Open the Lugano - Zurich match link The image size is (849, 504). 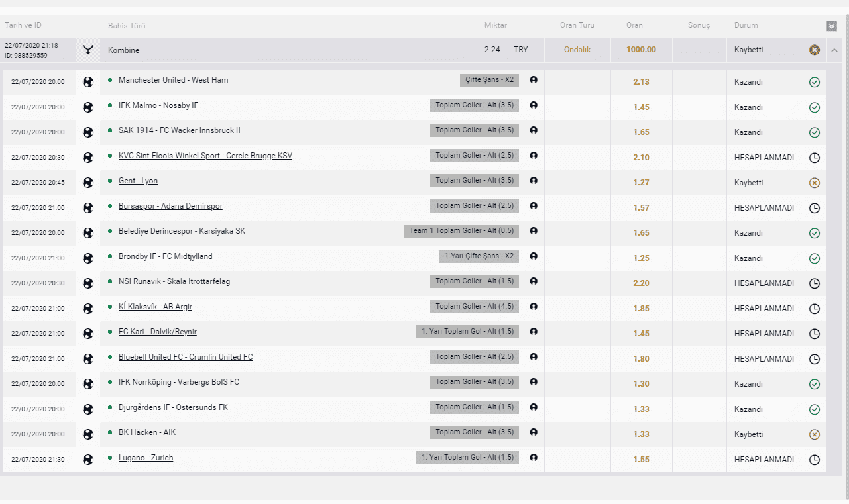tap(146, 458)
